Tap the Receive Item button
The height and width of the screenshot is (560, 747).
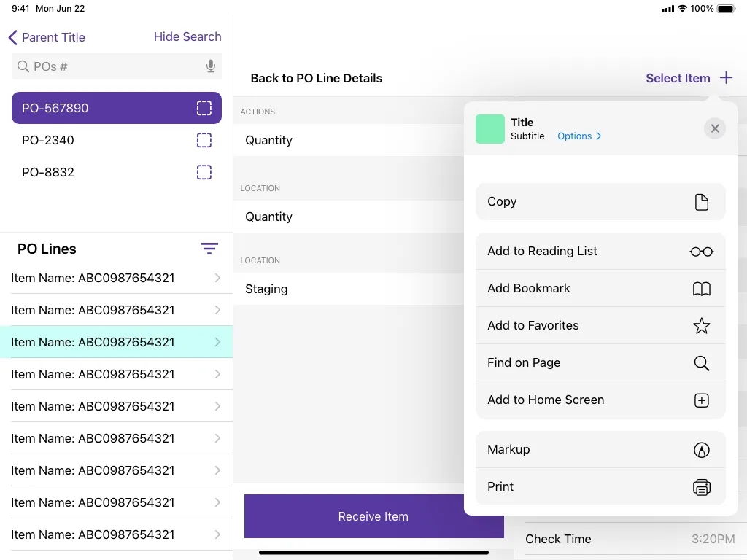click(x=373, y=516)
